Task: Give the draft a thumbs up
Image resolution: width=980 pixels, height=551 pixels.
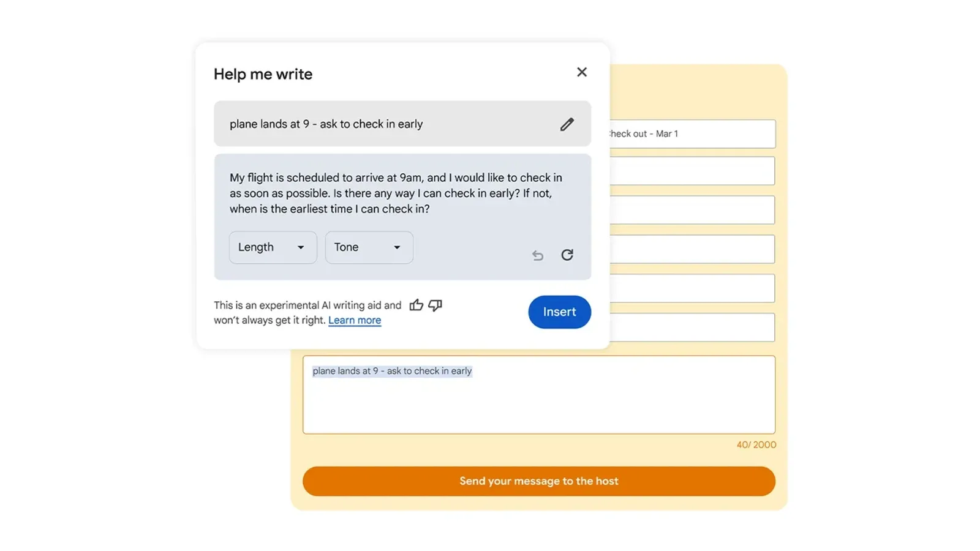Action: (417, 305)
